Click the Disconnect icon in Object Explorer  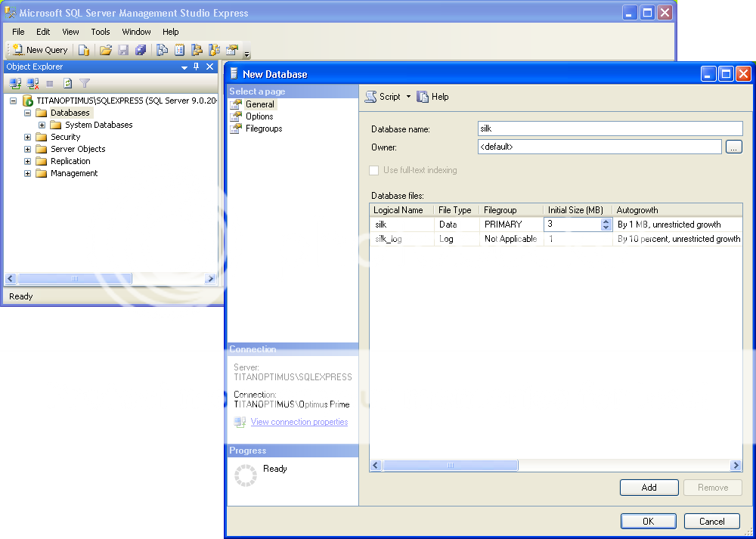pyautogui.click(x=33, y=83)
